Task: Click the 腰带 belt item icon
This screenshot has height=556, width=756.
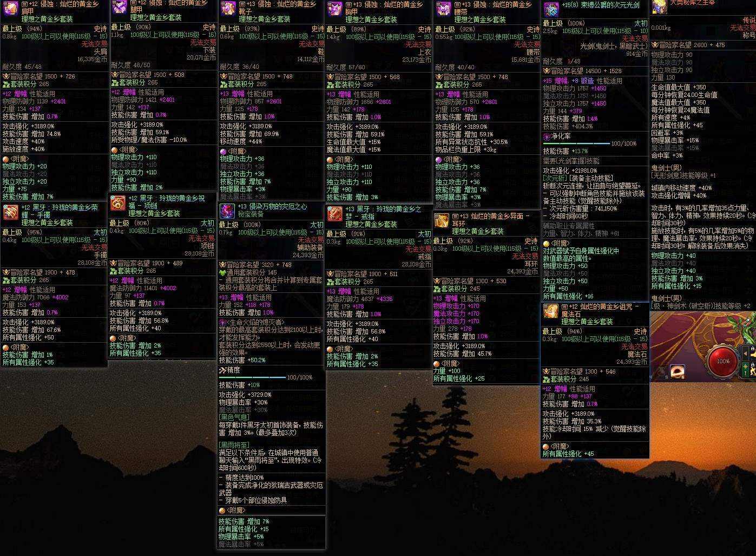Action: pyautogui.click(x=444, y=9)
